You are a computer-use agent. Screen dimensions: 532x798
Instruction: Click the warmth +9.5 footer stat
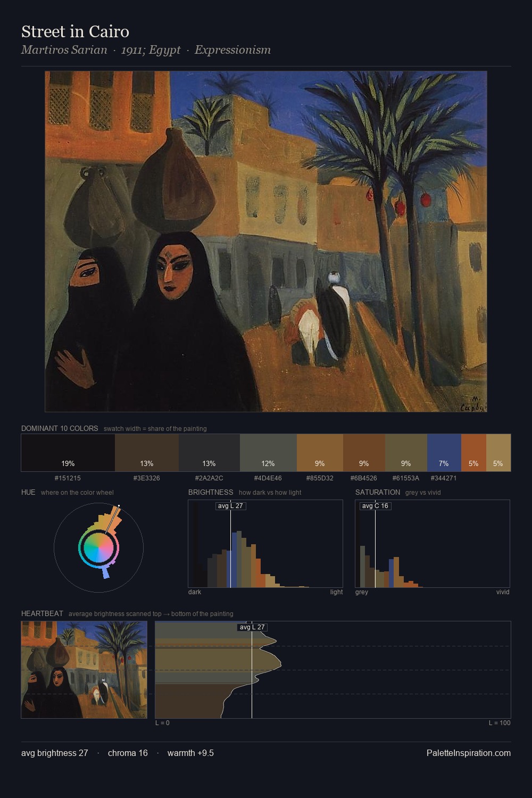coord(190,753)
